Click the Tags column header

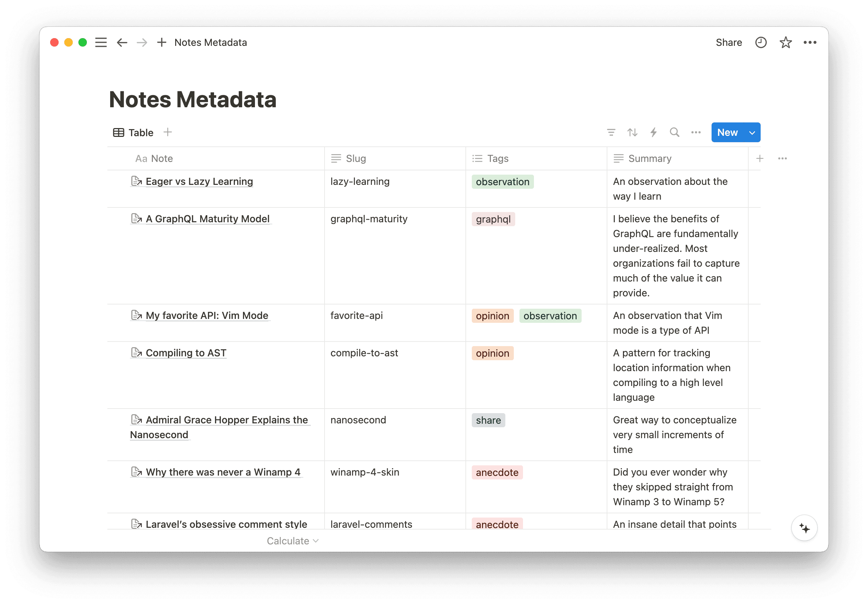point(498,159)
